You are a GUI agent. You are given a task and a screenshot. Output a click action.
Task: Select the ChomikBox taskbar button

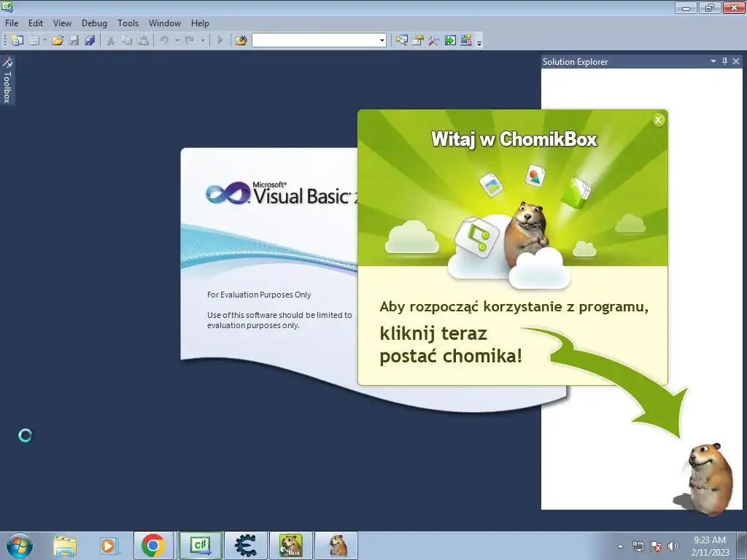(291, 545)
